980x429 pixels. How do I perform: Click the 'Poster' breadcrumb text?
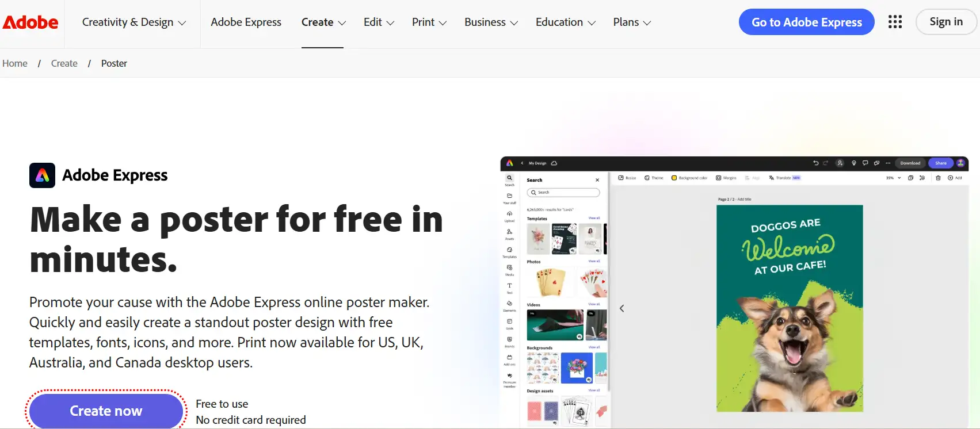pyautogui.click(x=114, y=63)
